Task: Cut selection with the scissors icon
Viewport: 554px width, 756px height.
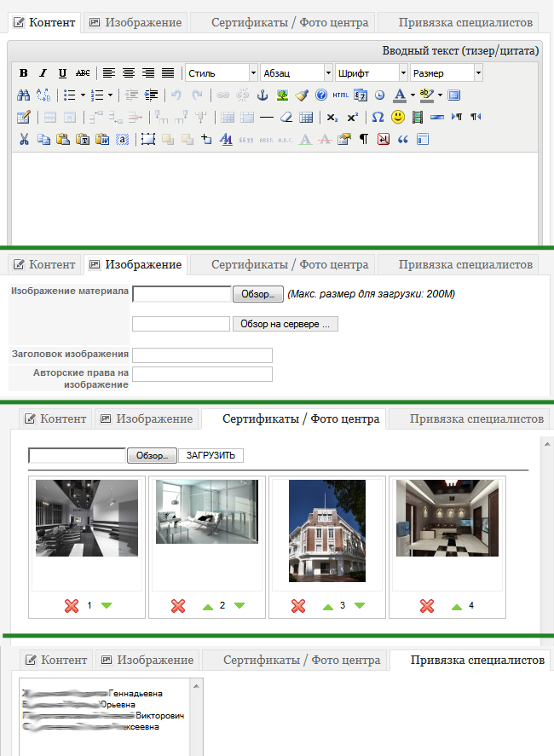Action: click(24, 139)
